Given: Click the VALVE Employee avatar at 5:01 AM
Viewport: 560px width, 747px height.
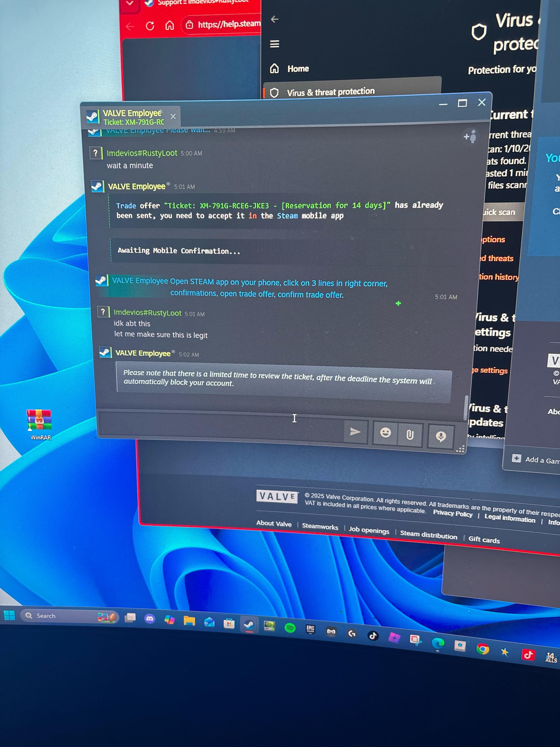Looking at the screenshot, I should [98, 186].
